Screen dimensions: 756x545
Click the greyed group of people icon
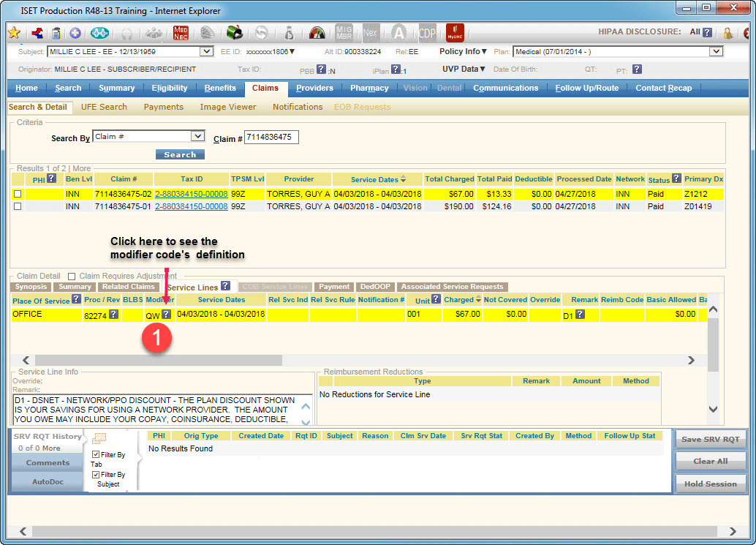click(x=154, y=33)
